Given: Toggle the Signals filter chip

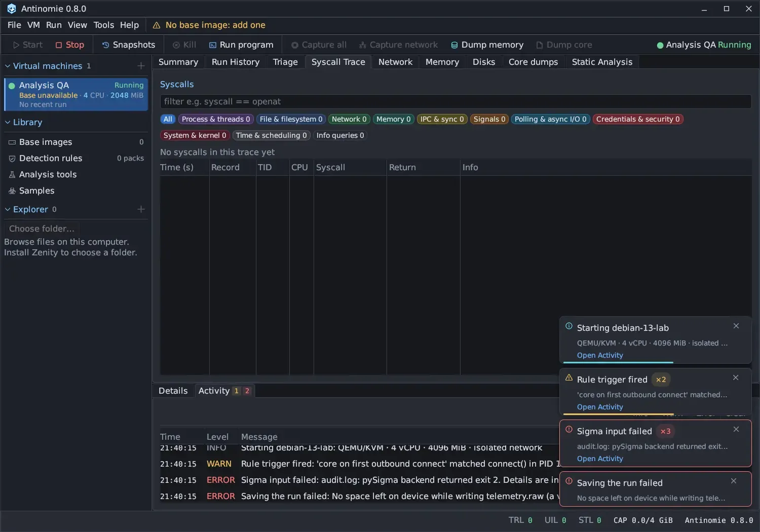Looking at the screenshot, I should click(x=489, y=120).
